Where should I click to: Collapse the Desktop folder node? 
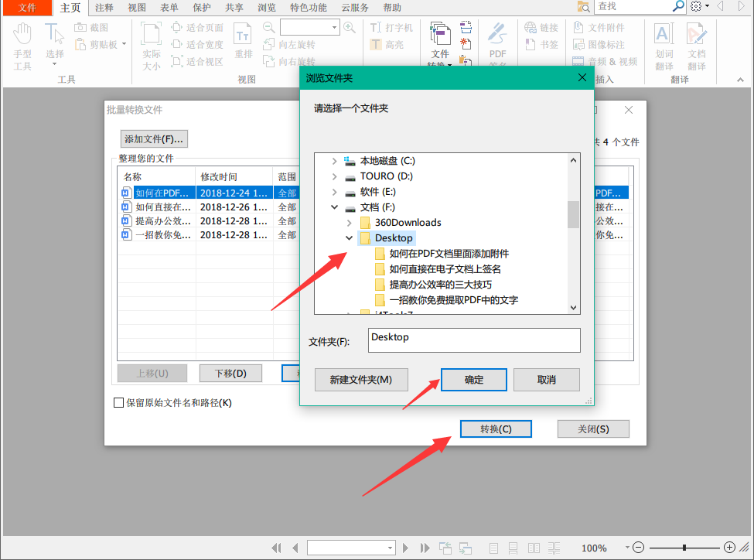350,238
